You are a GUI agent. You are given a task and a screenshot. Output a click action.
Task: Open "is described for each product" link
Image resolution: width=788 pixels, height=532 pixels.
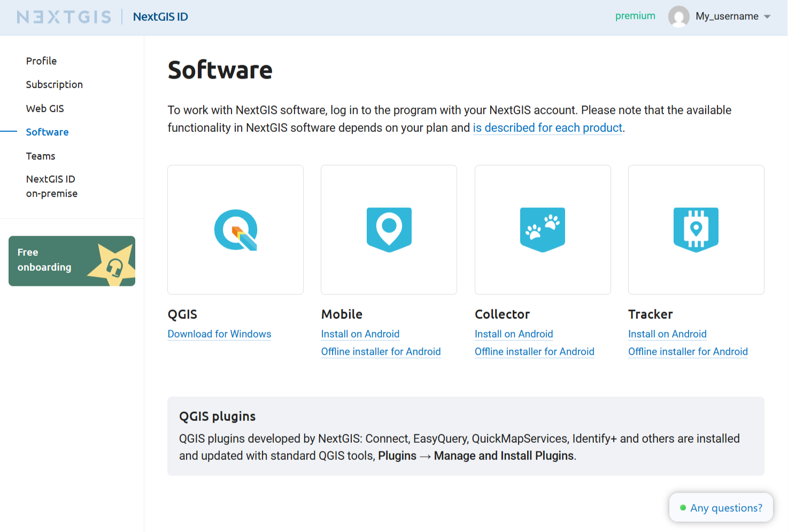547,128
